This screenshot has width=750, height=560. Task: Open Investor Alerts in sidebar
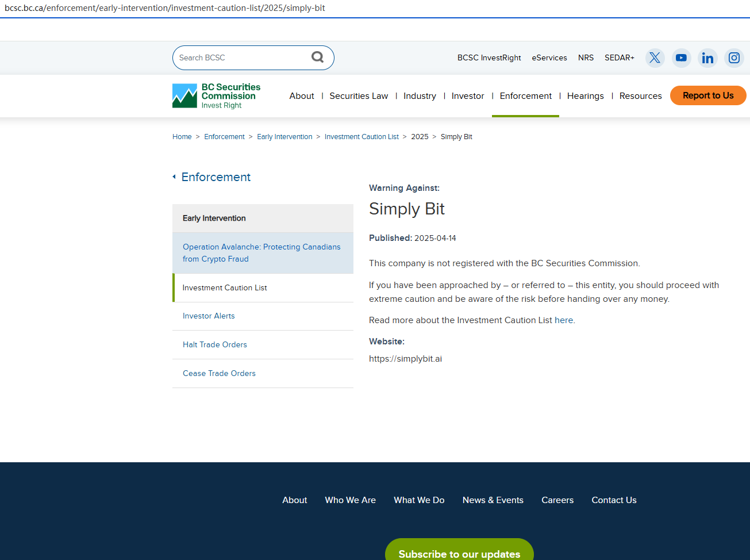(263, 316)
